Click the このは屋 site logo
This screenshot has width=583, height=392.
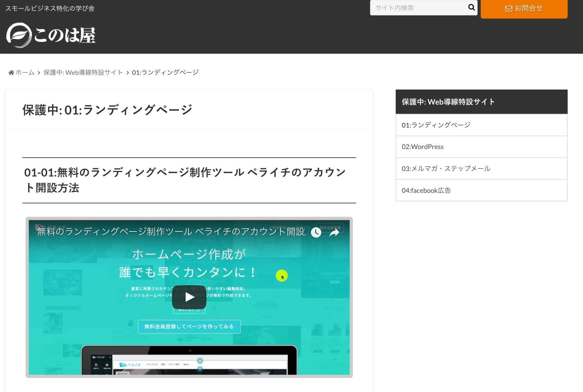(51, 35)
